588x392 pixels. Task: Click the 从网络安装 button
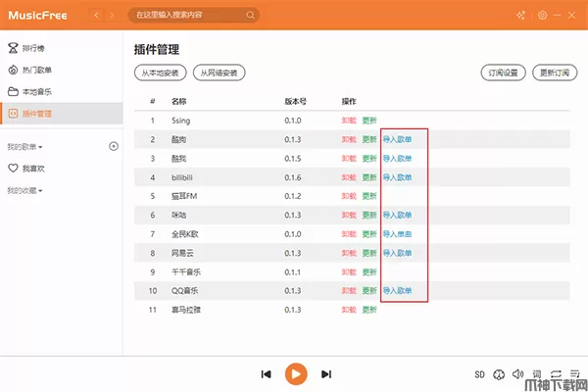coord(219,73)
